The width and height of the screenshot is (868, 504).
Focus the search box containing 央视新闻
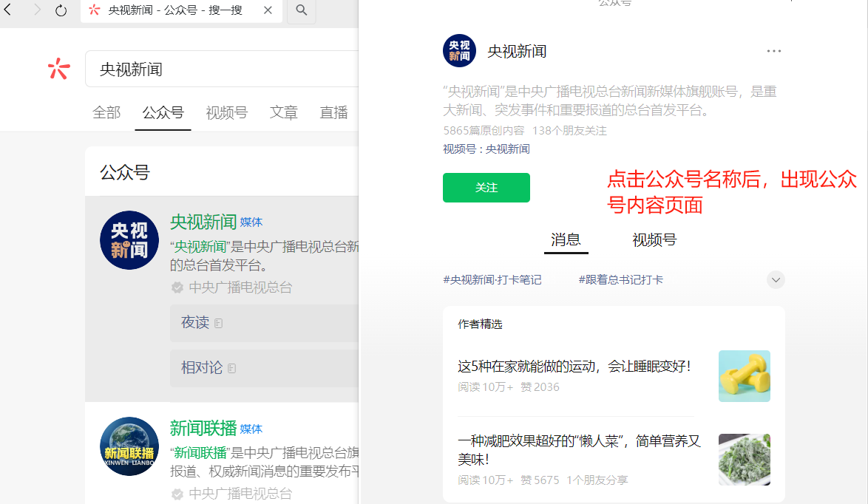point(221,69)
